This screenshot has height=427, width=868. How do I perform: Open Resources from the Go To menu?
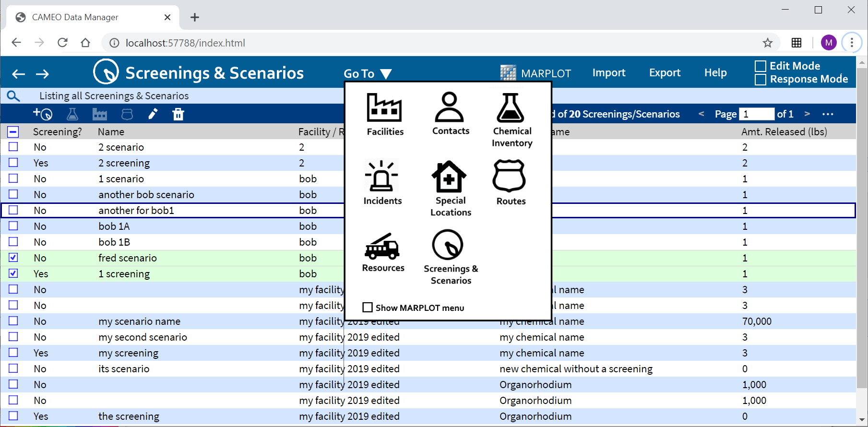point(383,252)
